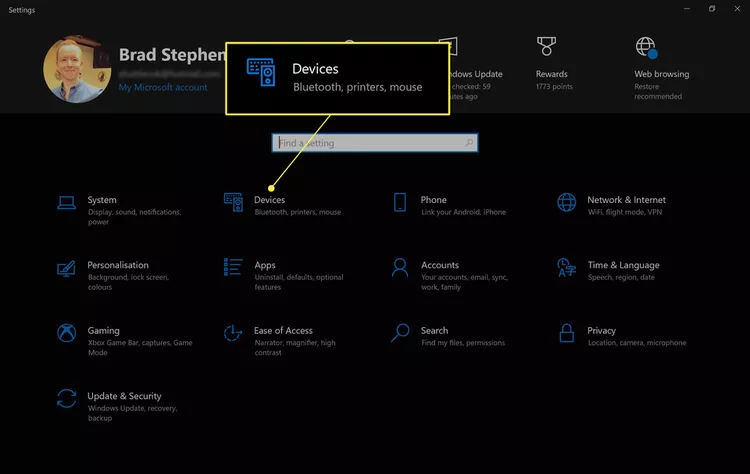Open Ease of Access title

pyautogui.click(x=283, y=331)
